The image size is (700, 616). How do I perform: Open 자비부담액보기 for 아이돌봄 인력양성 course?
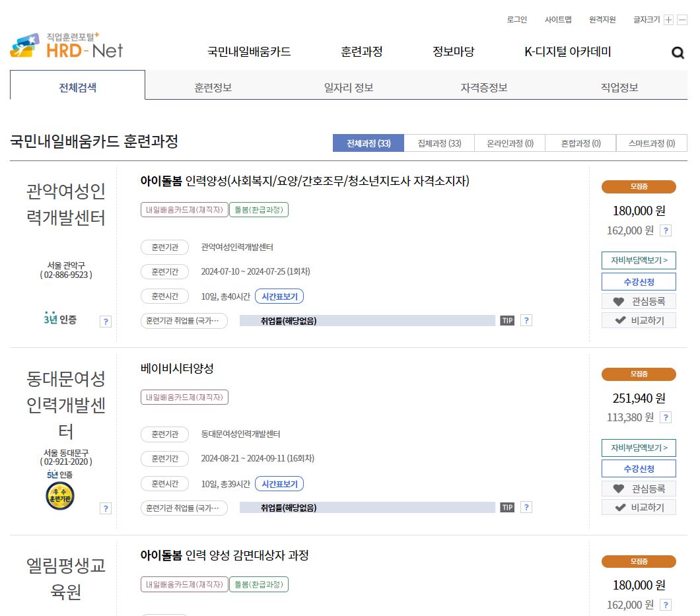click(x=638, y=260)
